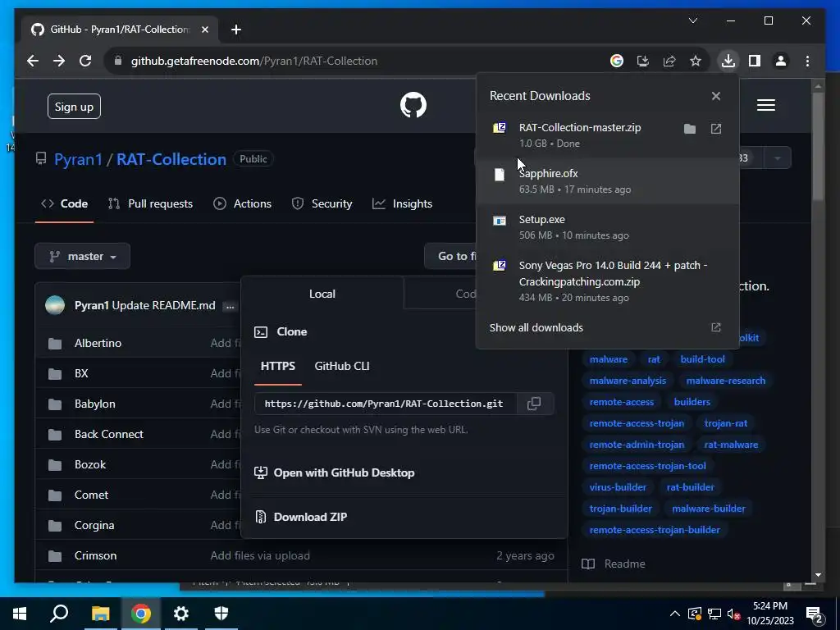
Task: Go back using the browser back arrow
Action: (x=33, y=61)
